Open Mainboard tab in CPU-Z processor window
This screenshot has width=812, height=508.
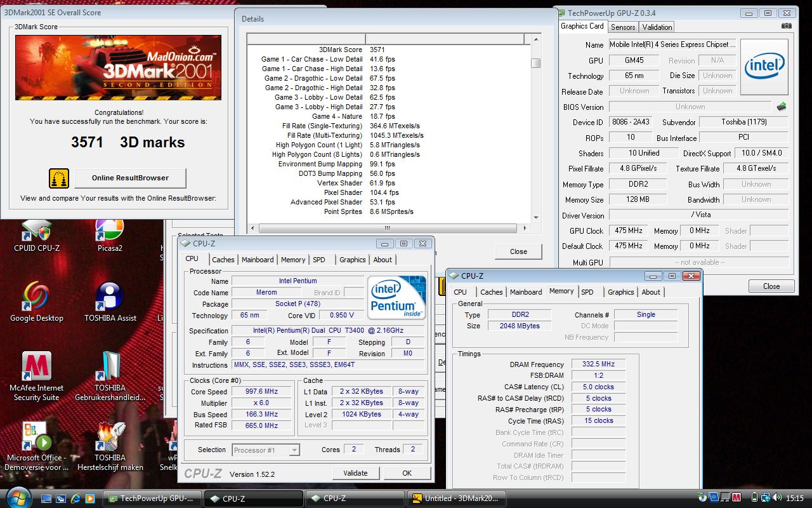click(258, 260)
